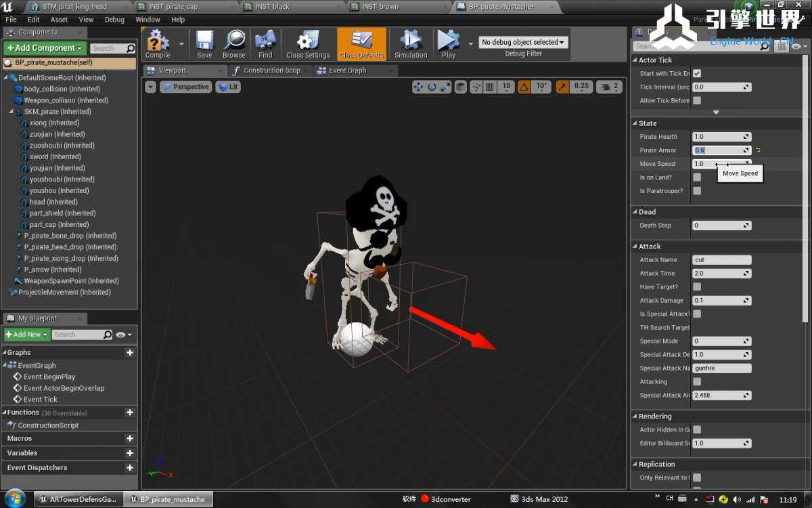Open Class Settings from the toolbar
Viewport: 812px width, 508px height.
coord(308,44)
